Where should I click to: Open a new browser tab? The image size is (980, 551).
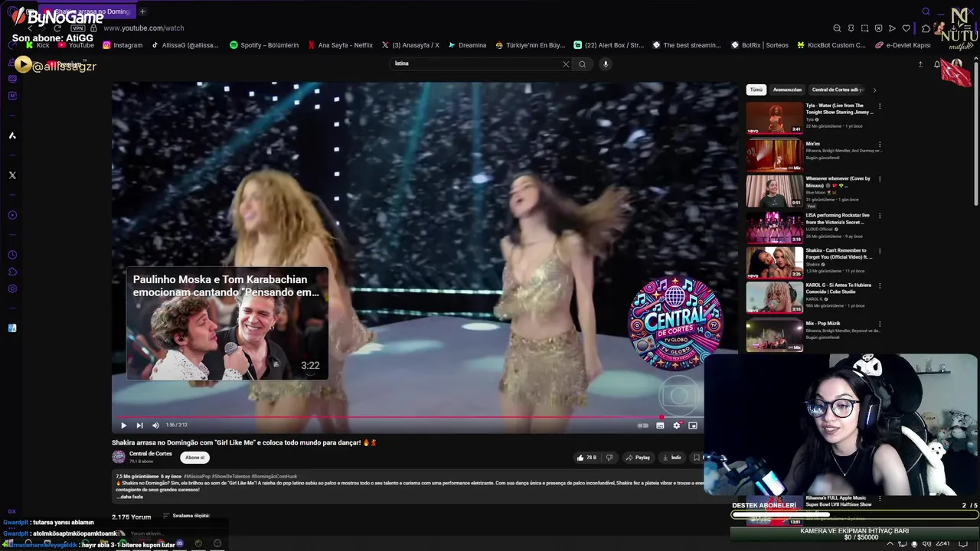142,11
